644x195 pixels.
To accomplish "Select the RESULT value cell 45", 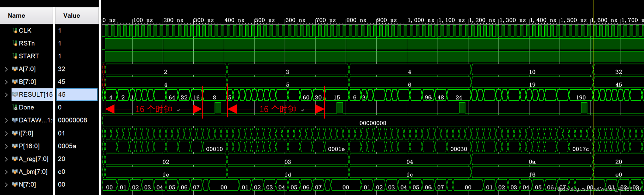I will point(77,94).
